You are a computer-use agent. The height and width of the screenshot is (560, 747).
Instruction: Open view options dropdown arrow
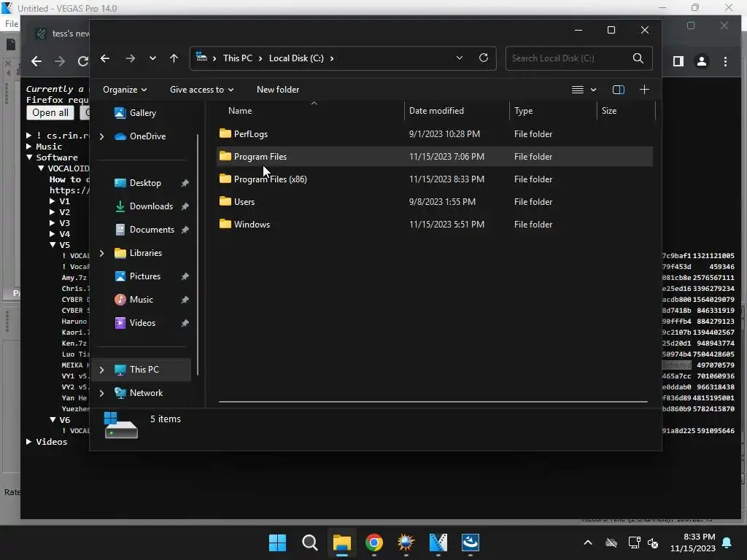click(593, 90)
